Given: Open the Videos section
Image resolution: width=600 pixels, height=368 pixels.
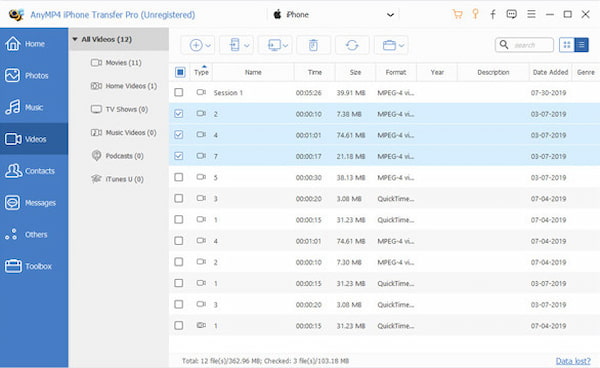Looking at the screenshot, I should pyautogui.click(x=34, y=139).
